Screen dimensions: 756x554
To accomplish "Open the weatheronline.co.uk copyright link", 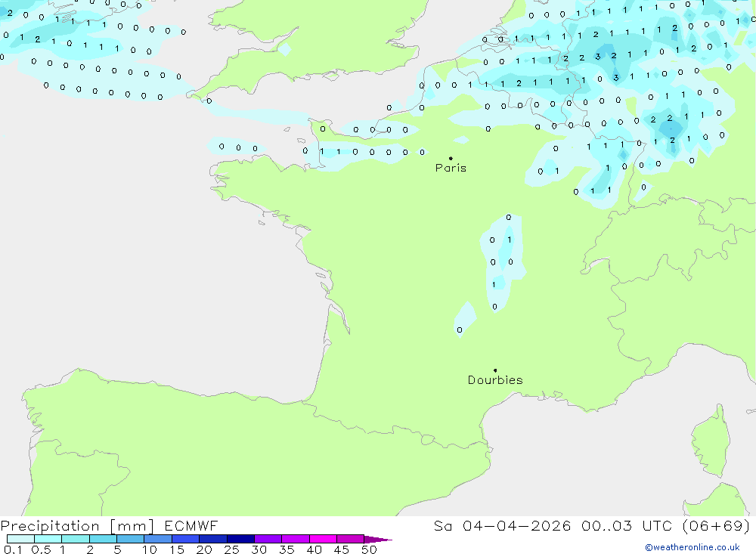I will click(x=692, y=547).
